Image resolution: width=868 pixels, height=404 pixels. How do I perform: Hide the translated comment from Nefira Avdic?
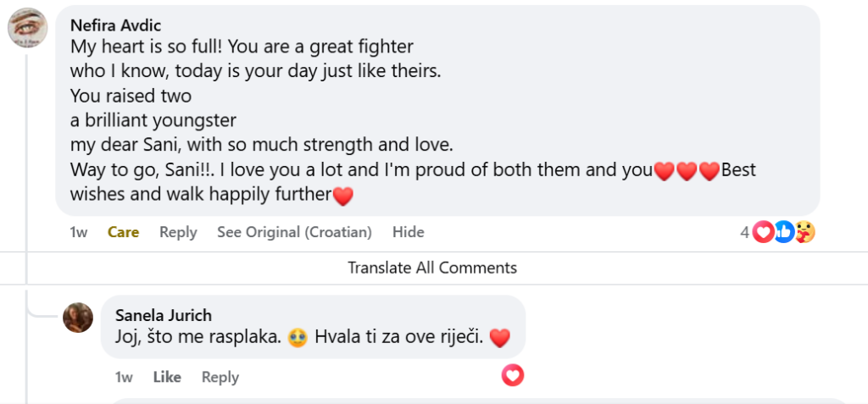coord(408,232)
